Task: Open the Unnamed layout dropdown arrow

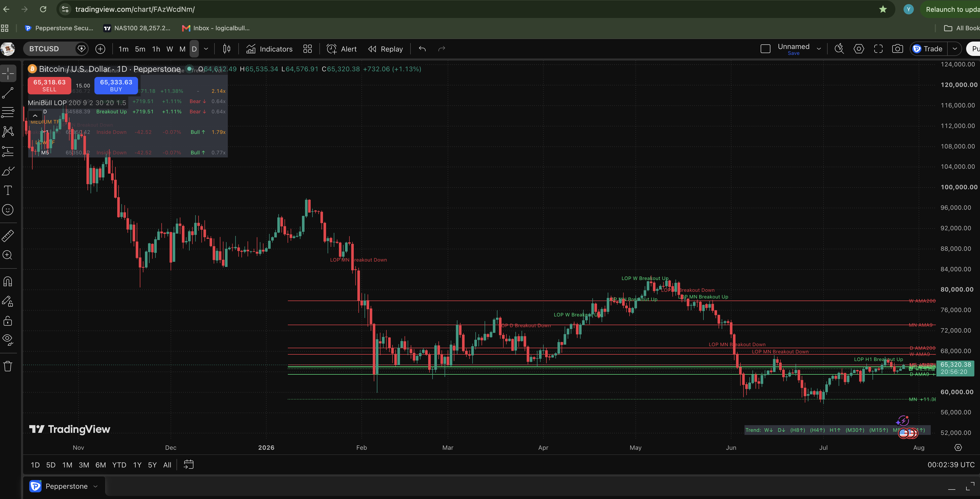Action: coord(819,49)
